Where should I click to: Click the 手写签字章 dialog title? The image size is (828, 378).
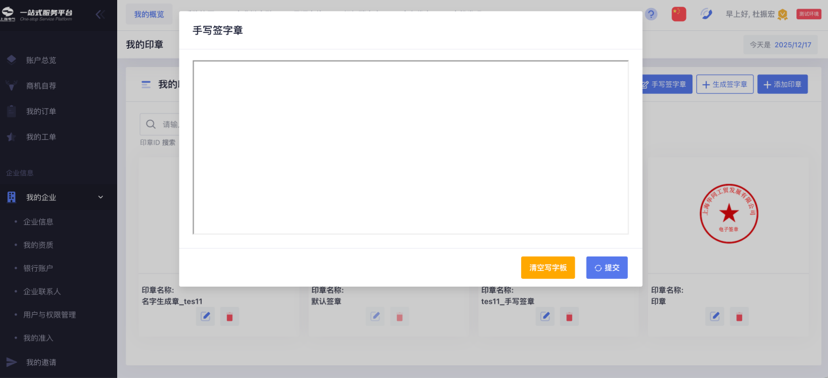(x=218, y=31)
